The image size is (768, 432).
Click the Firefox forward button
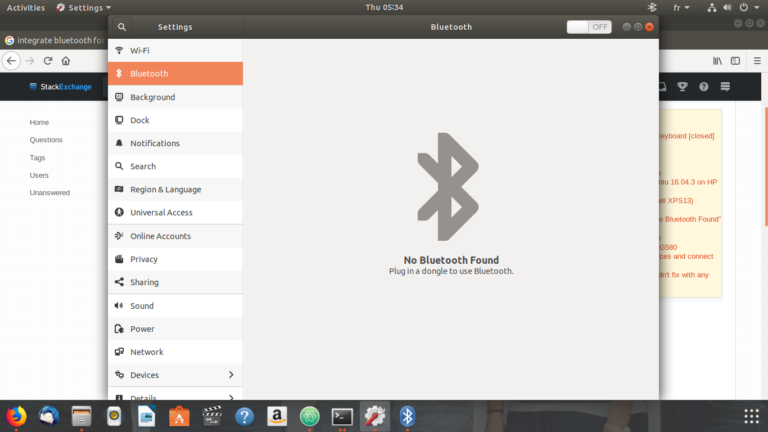(x=30, y=61)
